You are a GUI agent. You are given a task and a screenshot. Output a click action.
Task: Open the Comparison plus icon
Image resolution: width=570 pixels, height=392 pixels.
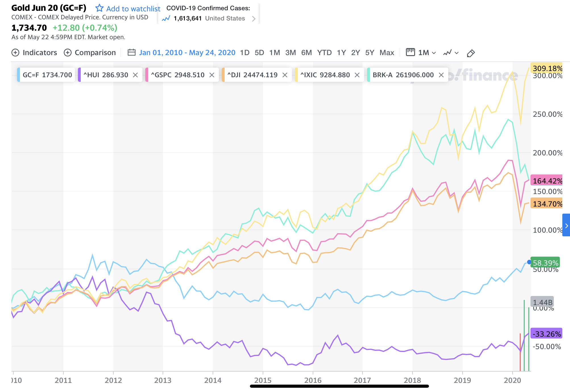68,53
